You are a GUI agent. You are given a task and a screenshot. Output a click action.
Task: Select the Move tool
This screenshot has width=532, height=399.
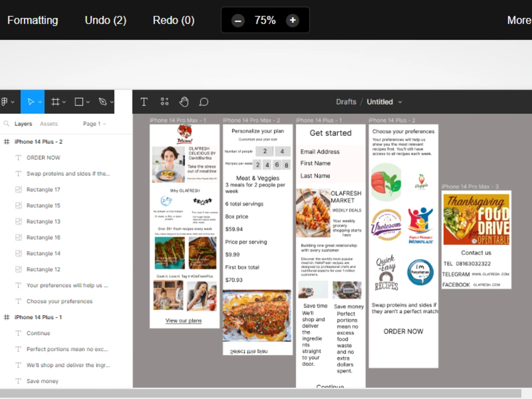(30, 102)
